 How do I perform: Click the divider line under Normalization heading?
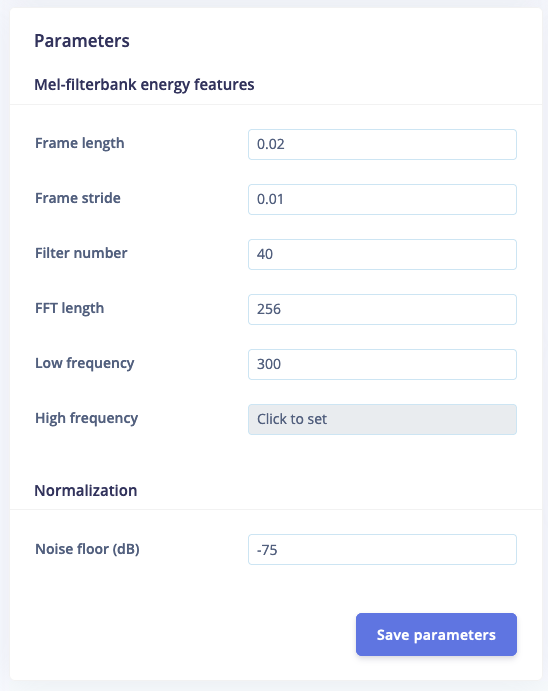276,510
